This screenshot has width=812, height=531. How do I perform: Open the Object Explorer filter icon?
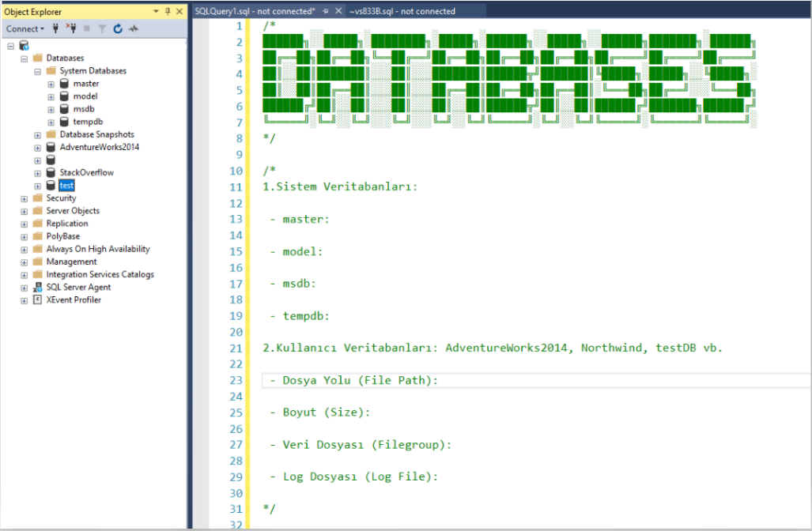[103, 28]
